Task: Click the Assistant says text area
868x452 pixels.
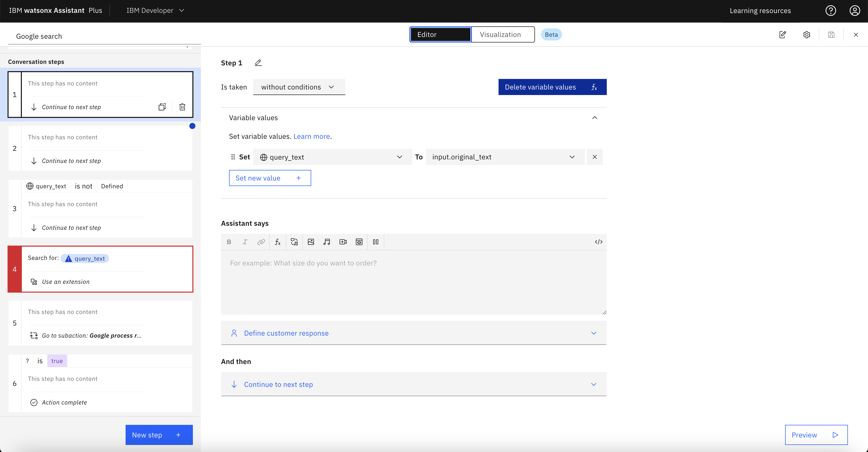Action: tap(413, 282)
